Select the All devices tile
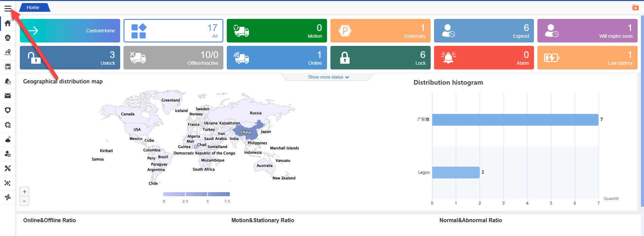 click(x=173, y=31)
